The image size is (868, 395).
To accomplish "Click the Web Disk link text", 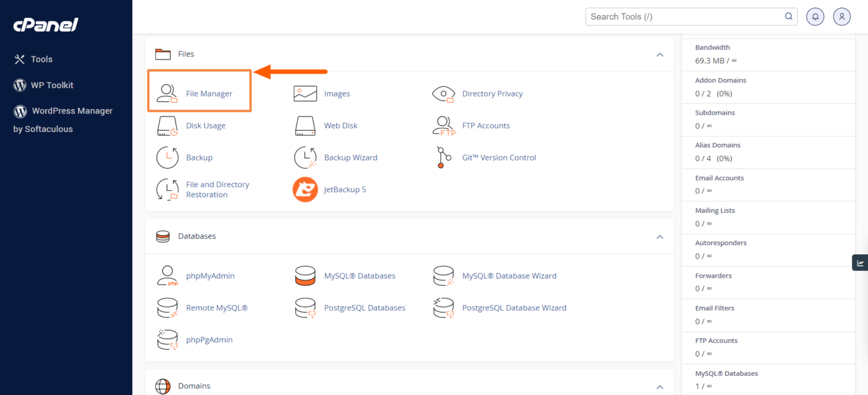I will (340, 125).
